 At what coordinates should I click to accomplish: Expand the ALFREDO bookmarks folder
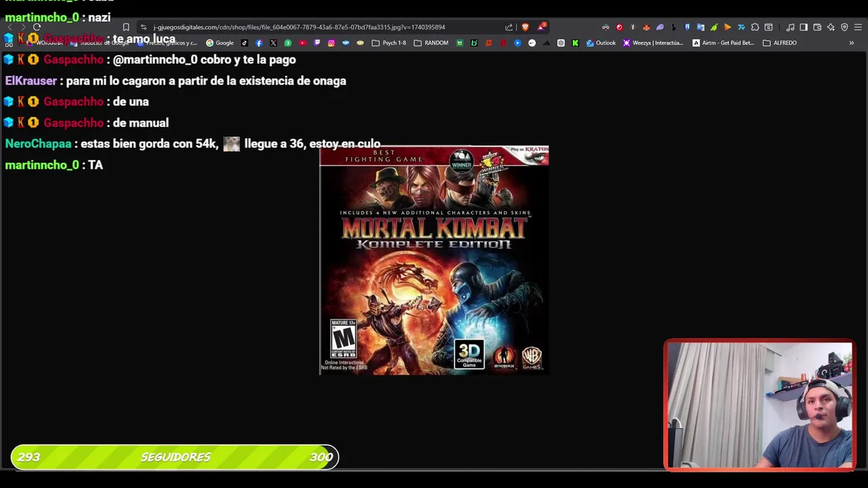pos(780,43)
